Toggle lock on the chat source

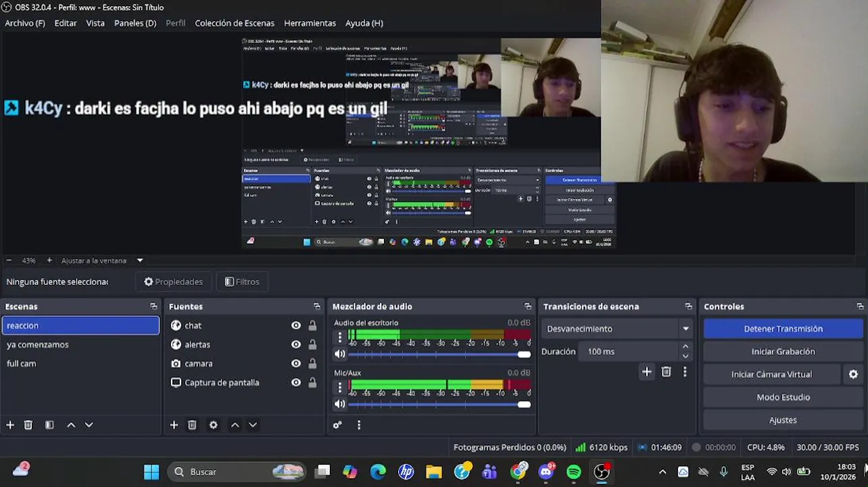point(312,325)
